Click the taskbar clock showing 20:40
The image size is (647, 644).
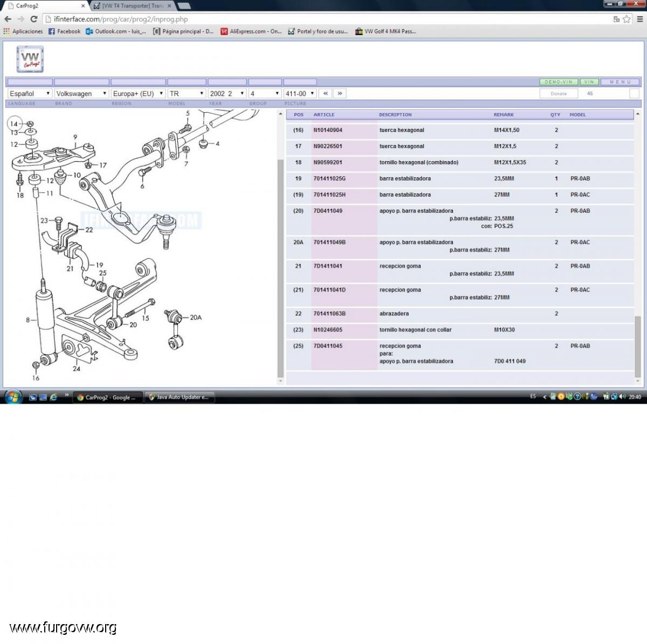point(635,397)
